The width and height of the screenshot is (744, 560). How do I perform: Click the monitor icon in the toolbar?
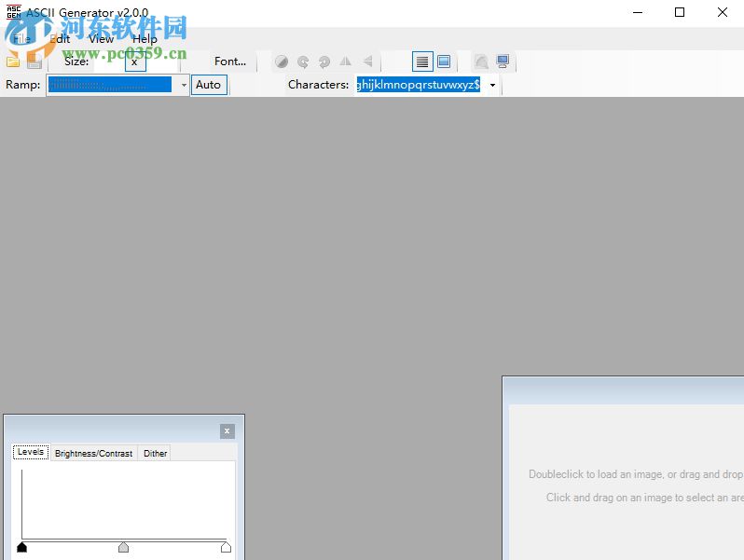[503, 61]
